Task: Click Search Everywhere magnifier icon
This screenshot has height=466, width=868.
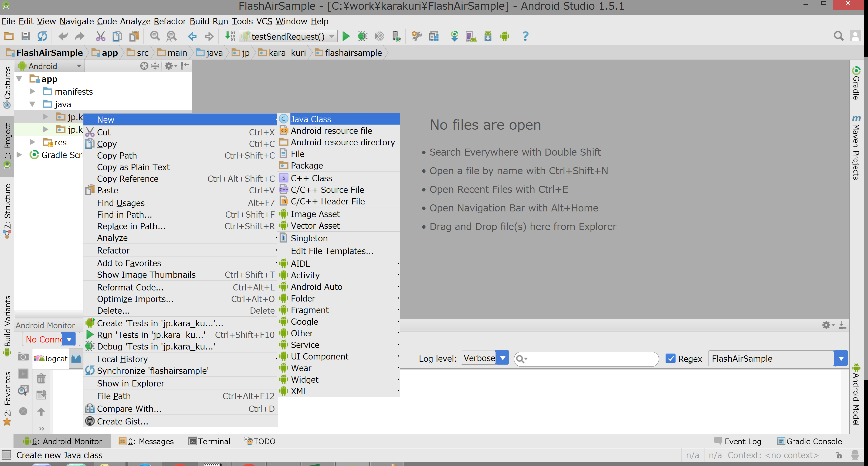Action: coord(838,36)
